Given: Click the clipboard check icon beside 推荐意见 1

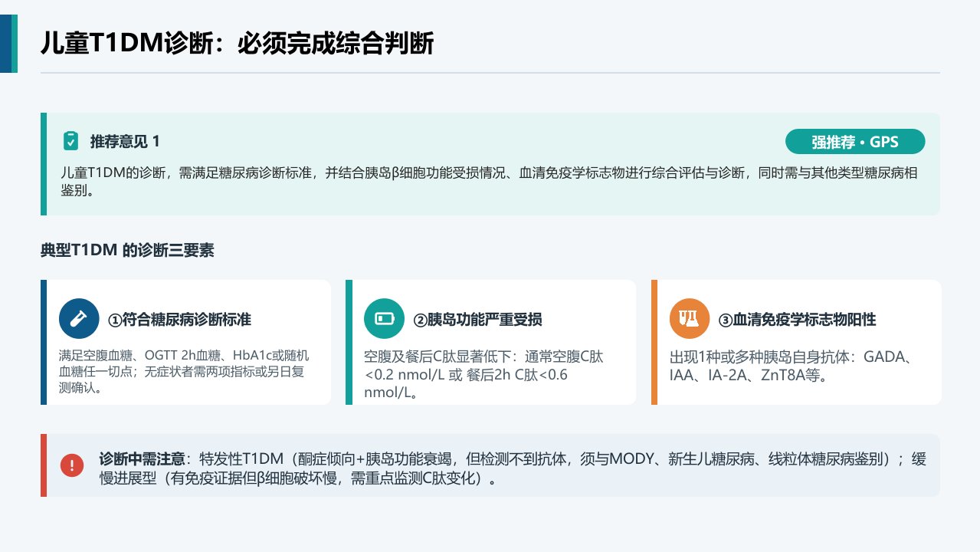Looking at the screenshot, I should [x=70, y=142].
